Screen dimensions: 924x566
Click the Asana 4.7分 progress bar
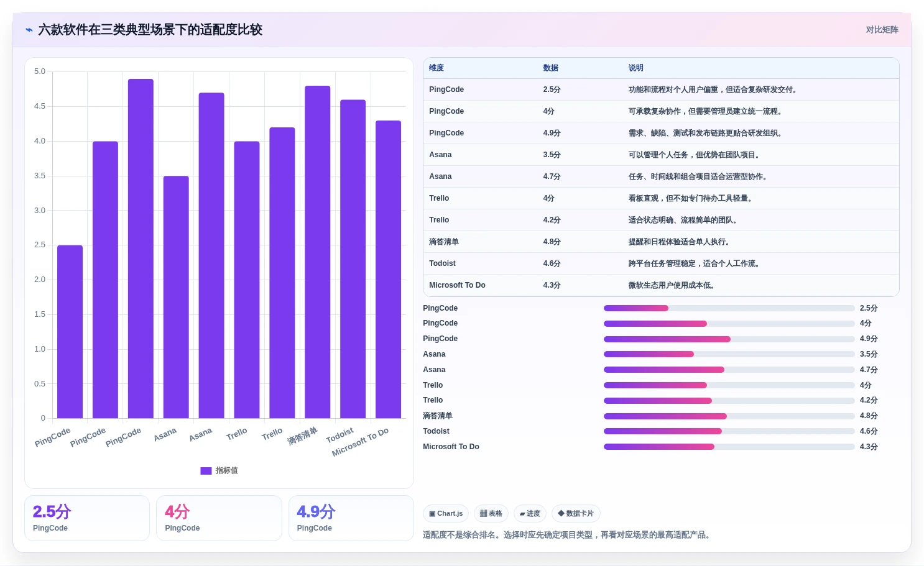729,370
